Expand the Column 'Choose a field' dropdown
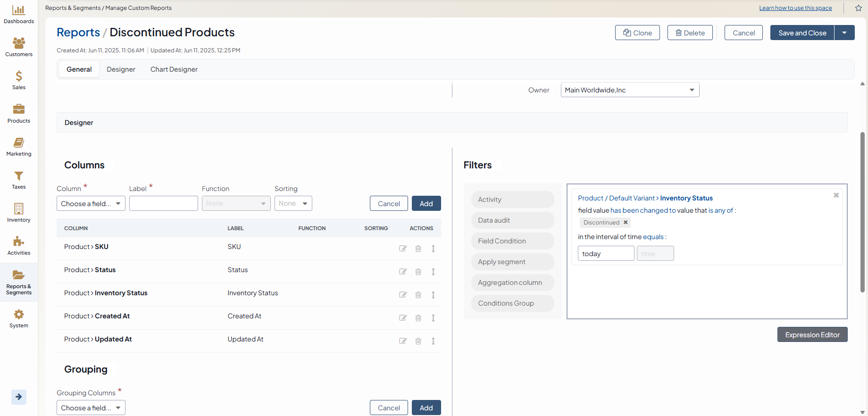The image size is (868, 416). pyautogui.click(x=91, y=204)
